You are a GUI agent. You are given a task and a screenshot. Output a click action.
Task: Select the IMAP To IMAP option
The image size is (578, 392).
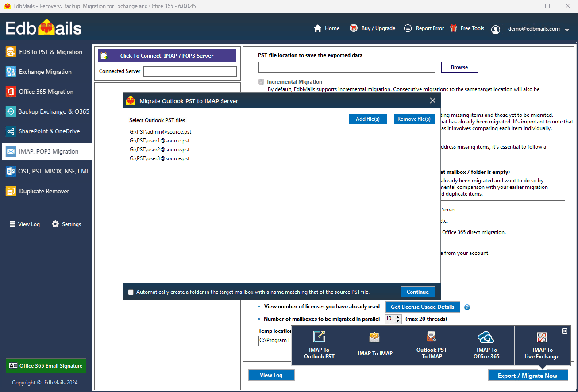point(375,346)
